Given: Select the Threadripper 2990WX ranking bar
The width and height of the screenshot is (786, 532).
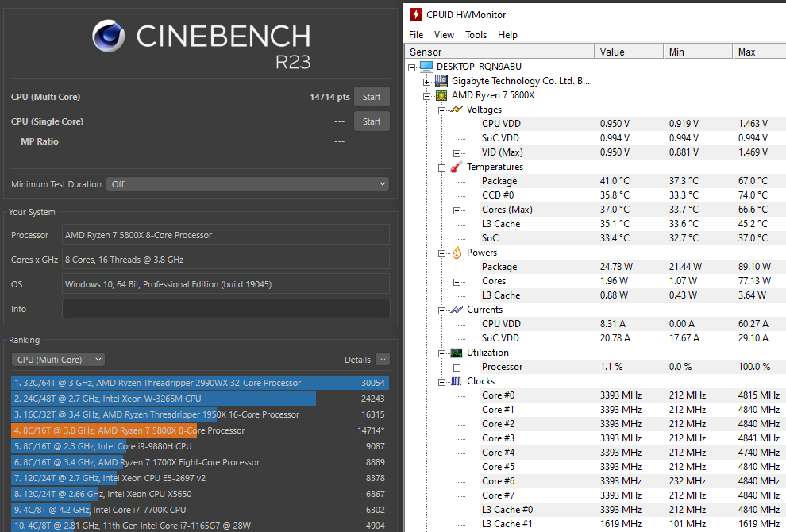Looking at the screenshot, I should [200, 383].
